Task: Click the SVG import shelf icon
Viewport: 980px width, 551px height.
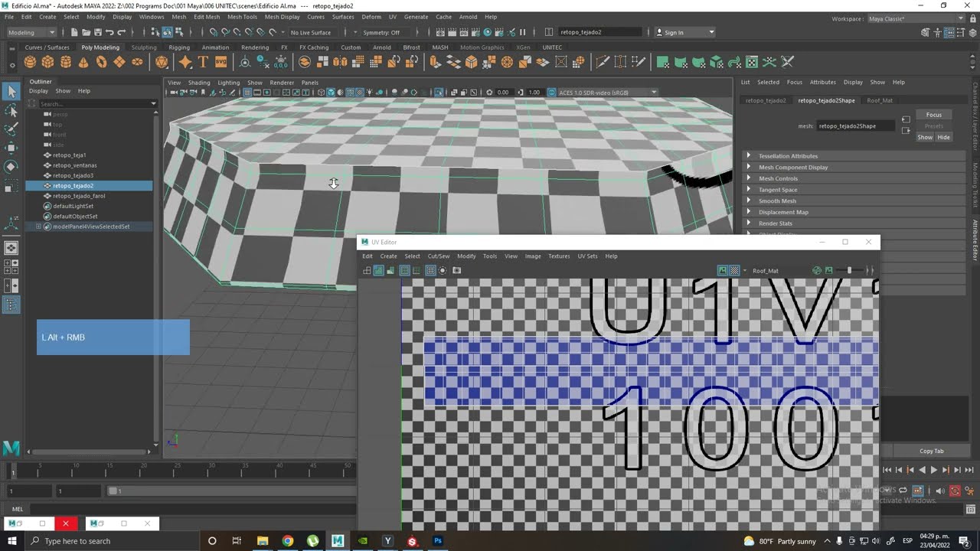Action: (220, 62)
